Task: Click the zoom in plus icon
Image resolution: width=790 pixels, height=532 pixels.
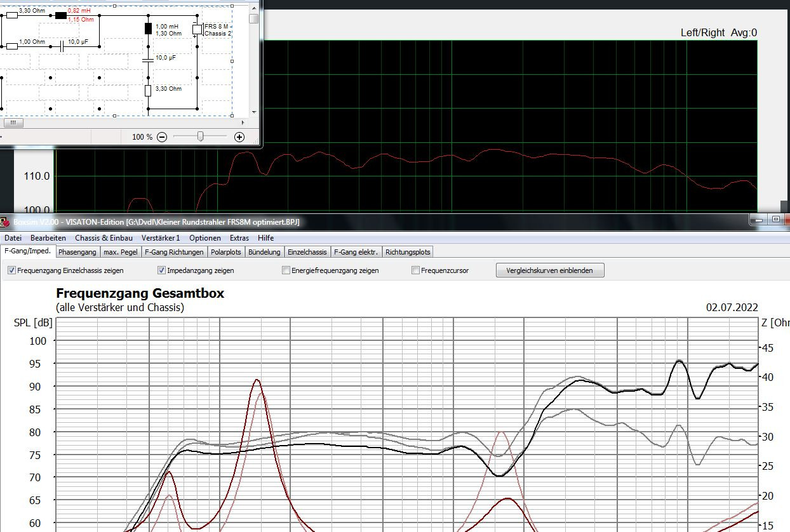Action: [239, 137]
